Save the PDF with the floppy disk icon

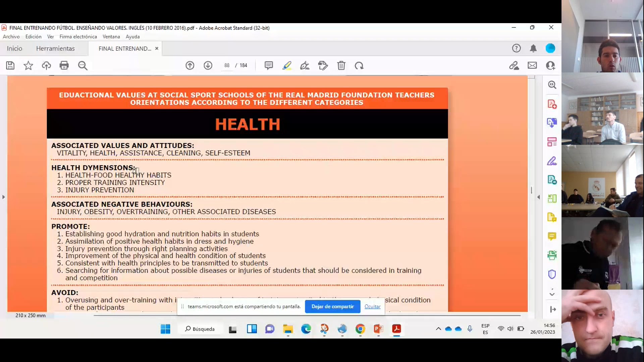(10, 65)
